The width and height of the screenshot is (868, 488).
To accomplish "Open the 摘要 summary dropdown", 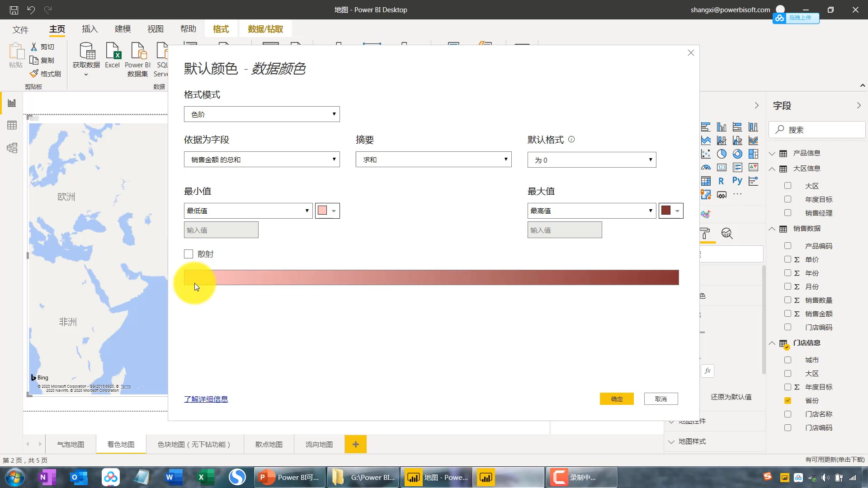I will (x=433, y=159).
